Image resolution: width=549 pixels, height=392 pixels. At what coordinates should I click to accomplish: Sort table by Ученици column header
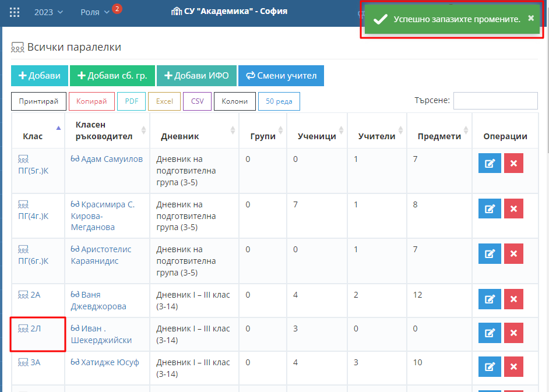pos(316,136)
